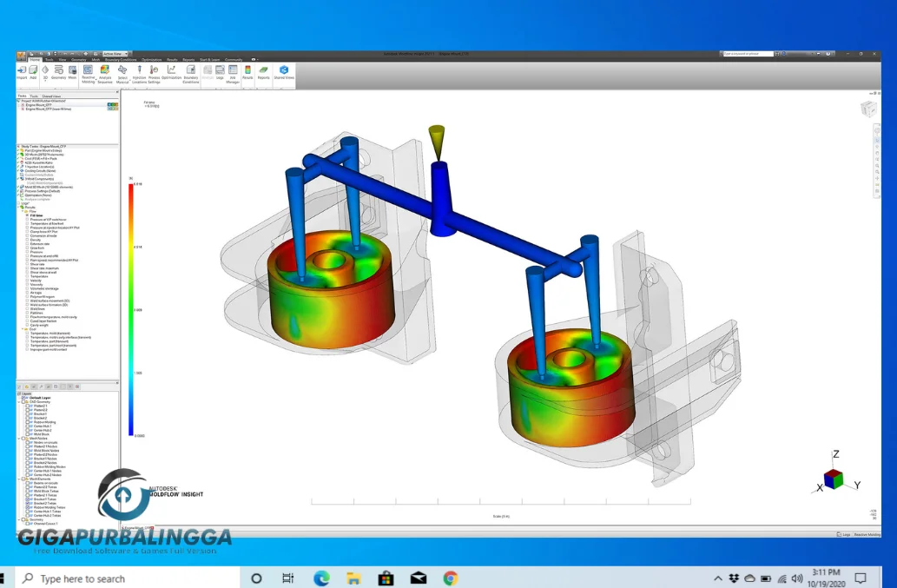Select the Shared Views panel tab

51,96
